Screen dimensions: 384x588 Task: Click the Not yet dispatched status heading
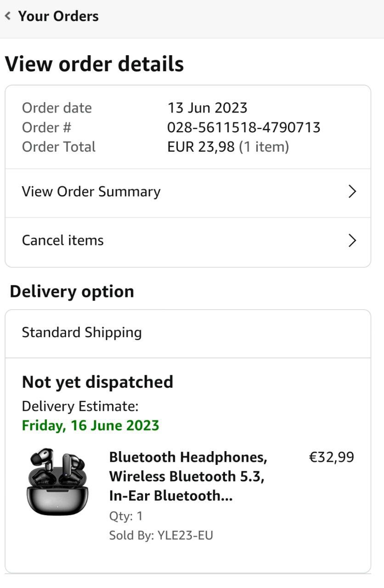click(x=97, y=382)
